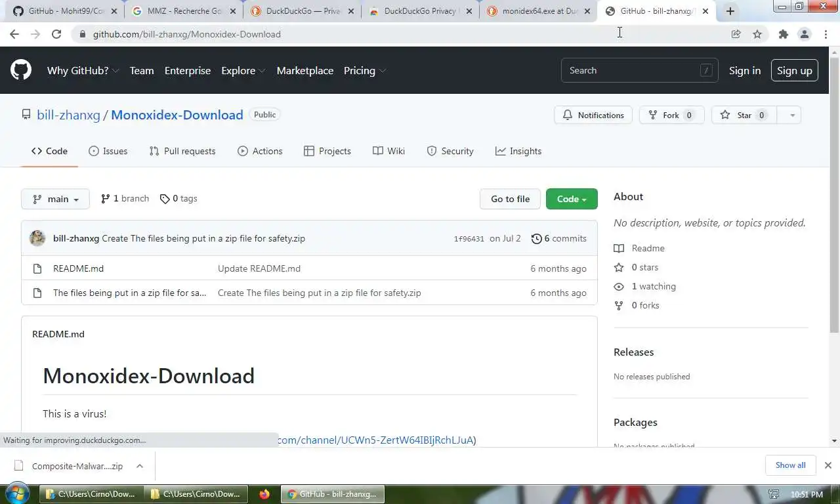Open the README.md file
This screenshot has width=840, height=504.
click(78, 268)
